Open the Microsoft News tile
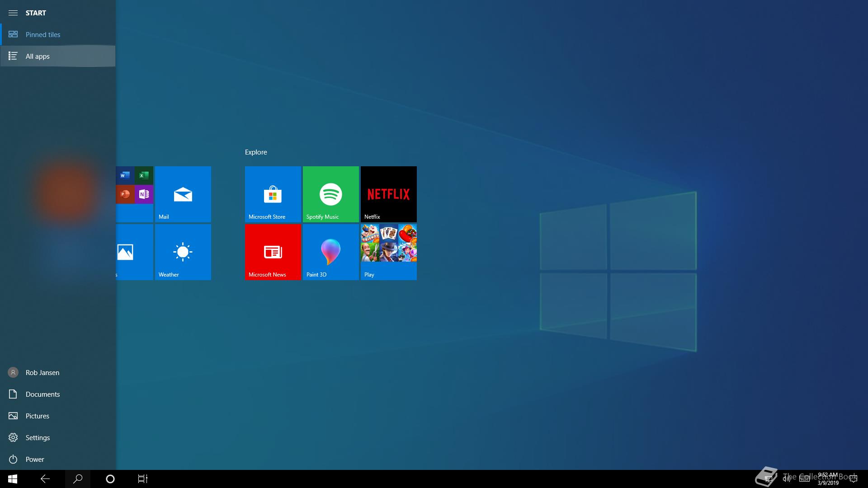Image resolution: width=868 pixels, height=488 pixels. coord(273,252)
